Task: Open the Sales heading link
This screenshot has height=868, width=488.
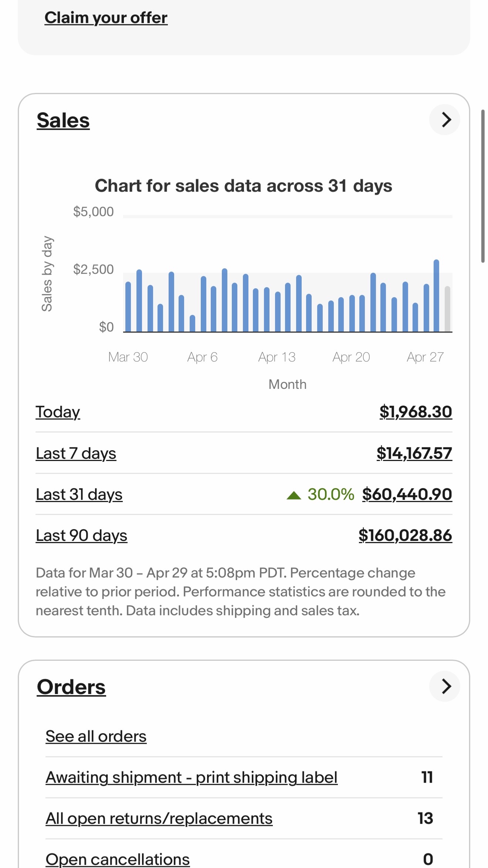Action: [63, 121]
